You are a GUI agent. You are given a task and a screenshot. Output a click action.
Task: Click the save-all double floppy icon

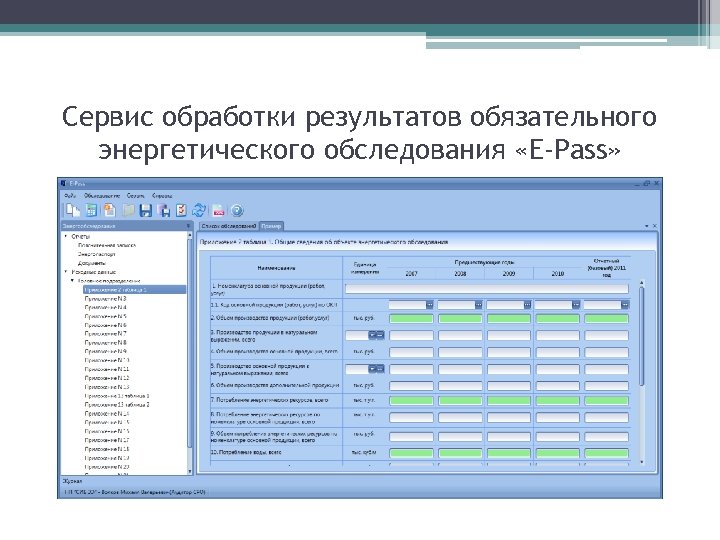164,210
